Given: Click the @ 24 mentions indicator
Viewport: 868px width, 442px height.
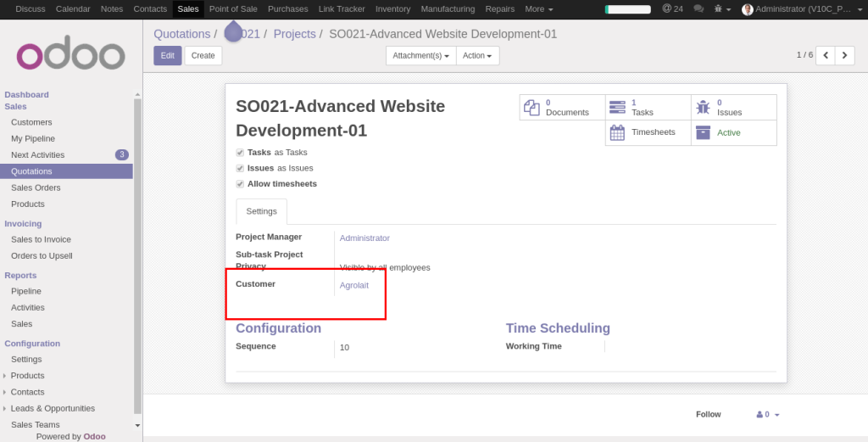Looking at the screenshot, I should click(672, 8).
